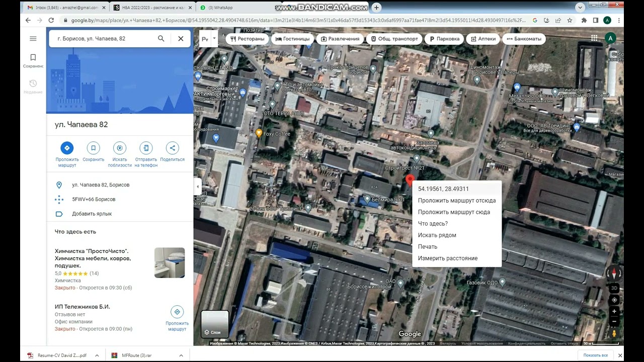
Task: Click the Белмира ЧУП map marker
Action: (367, 200)
